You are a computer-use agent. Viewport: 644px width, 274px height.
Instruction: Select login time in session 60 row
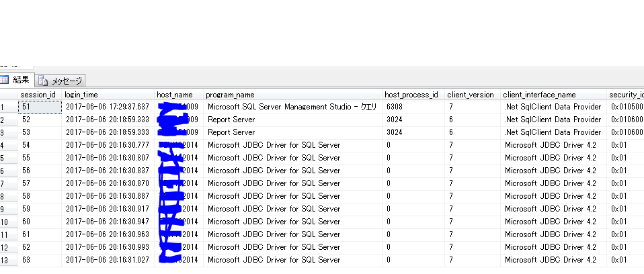(x=108, y=222)
